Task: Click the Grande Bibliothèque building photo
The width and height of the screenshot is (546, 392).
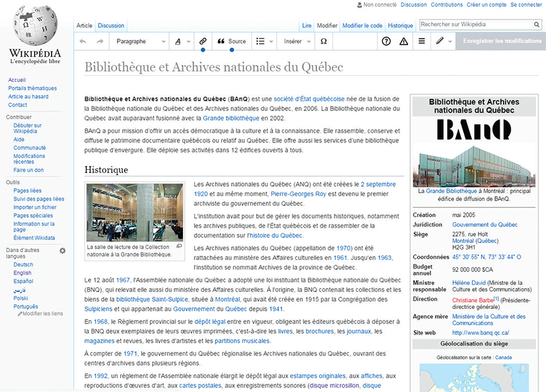Action: (474, 166)
